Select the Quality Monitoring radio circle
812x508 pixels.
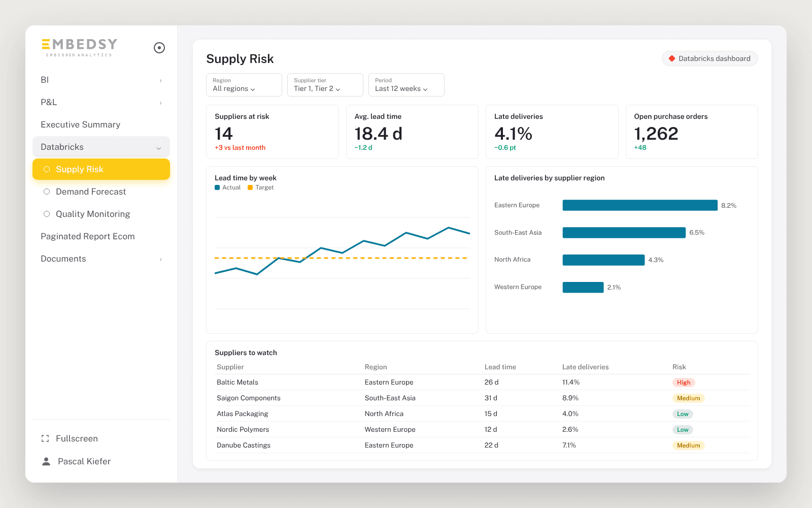(x=47, y=214)
